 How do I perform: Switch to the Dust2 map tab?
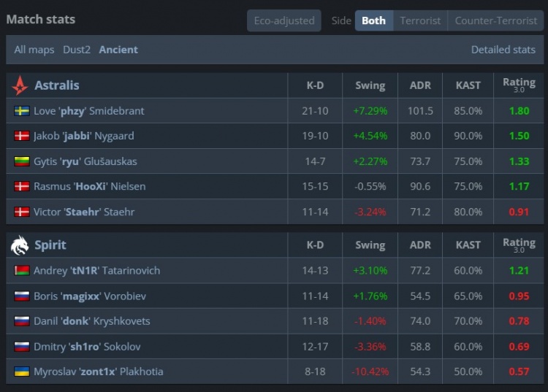[x=77, y=50]
